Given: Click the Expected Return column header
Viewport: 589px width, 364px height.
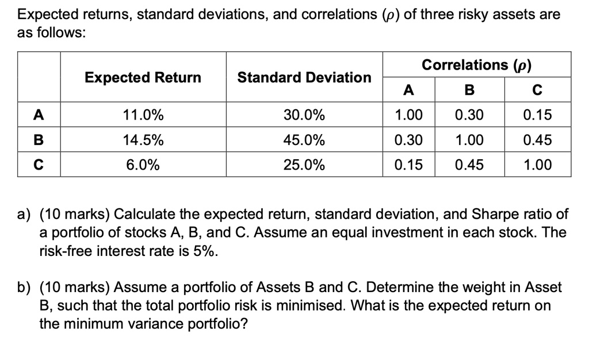Looking at the screenshot, I should pyautogui.click(x=143, y=78).
